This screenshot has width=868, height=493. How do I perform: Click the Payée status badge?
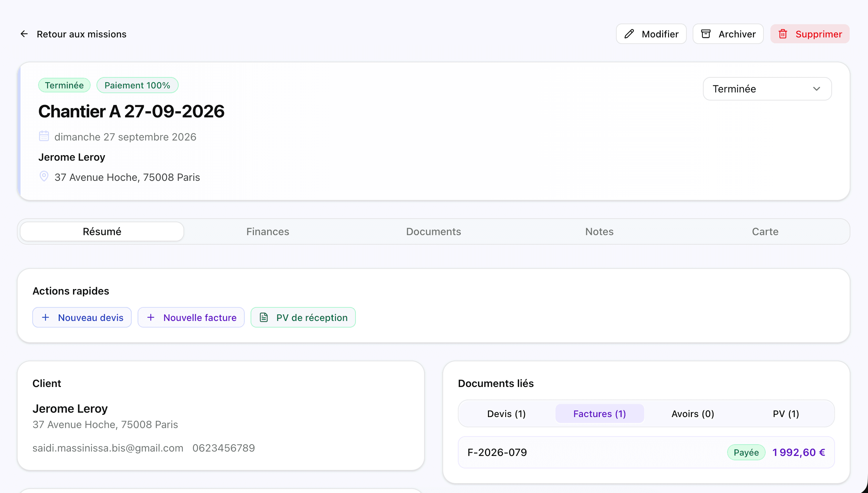(x=746, y=452)
